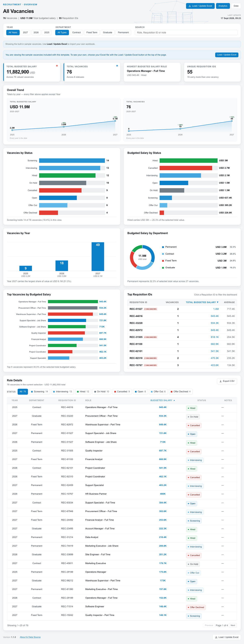Click the search field for role or requisition
The width and height of the screenshot is (244, 644).
point(186,33)
